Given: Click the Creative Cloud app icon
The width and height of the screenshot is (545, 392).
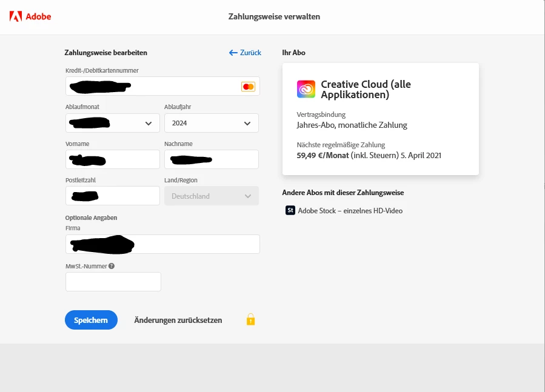Looking at the screenshot, I should 306,89.
